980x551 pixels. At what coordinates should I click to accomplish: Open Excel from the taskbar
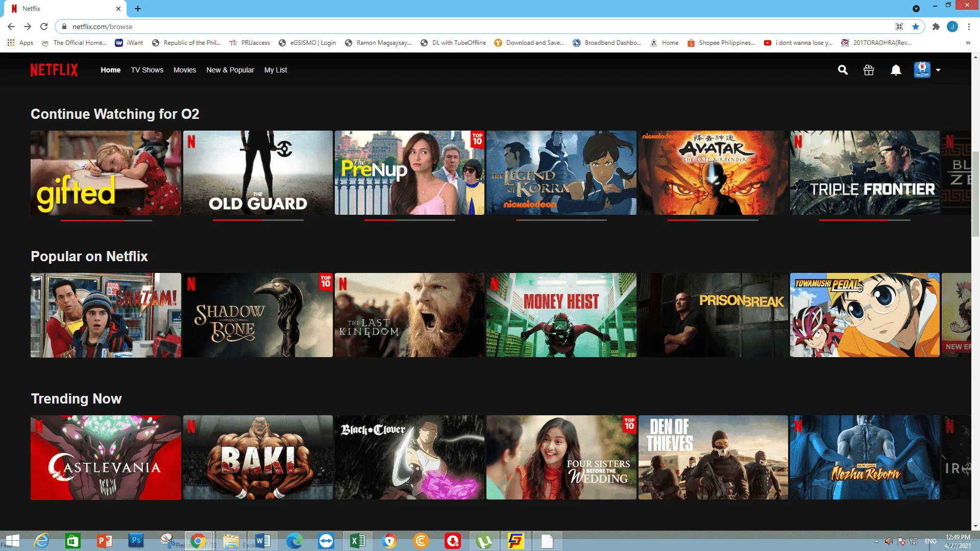(x=357, y=541)
